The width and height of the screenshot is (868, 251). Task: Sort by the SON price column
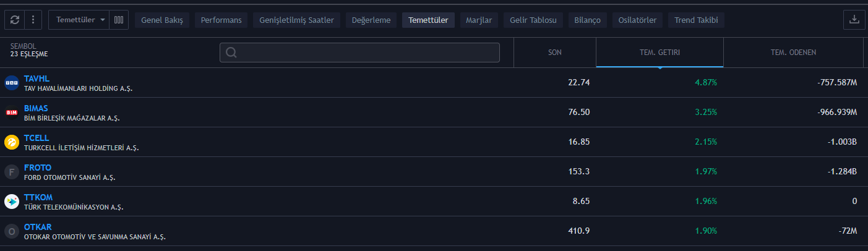click(555, 53)
